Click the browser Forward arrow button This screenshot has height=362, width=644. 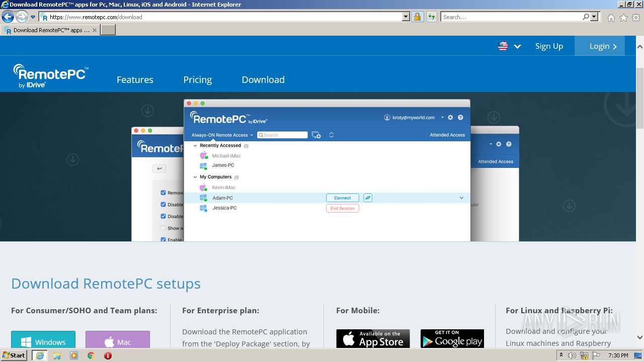[x=22, y=17]
